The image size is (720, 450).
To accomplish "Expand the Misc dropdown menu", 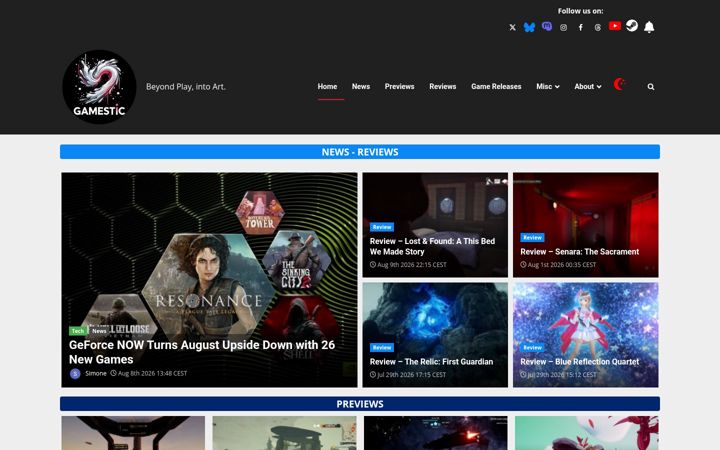I will tap(548, 86).
